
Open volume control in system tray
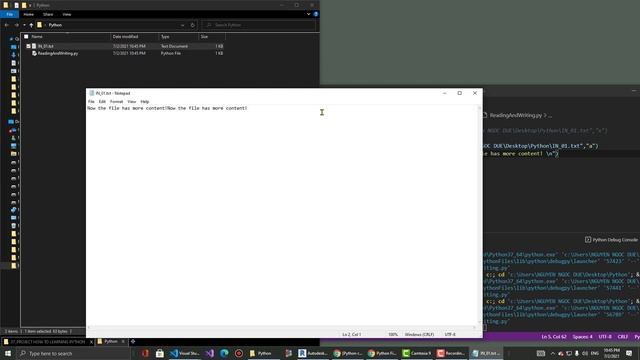[x=585, y=353]
